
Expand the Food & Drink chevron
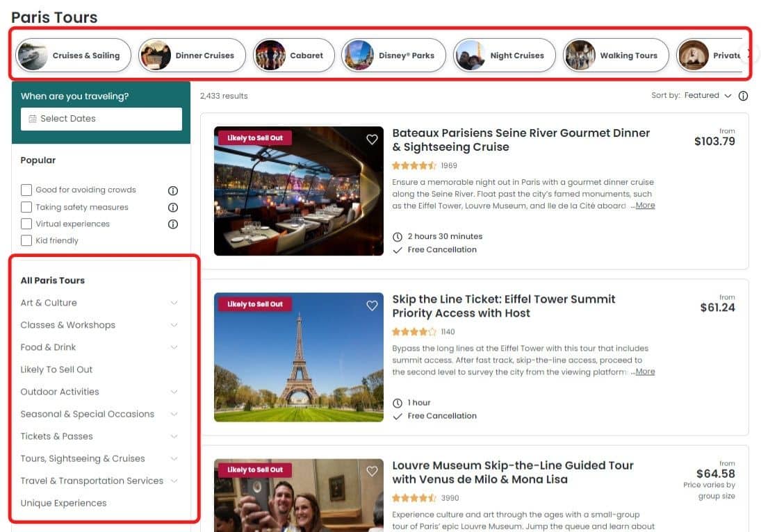[x=174, y=348]
